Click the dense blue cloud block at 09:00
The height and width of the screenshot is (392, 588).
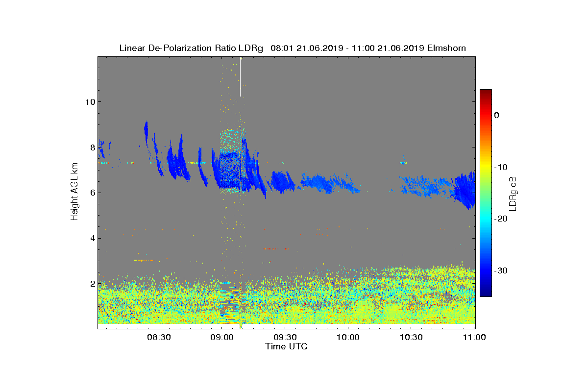(x=229, y=170)
